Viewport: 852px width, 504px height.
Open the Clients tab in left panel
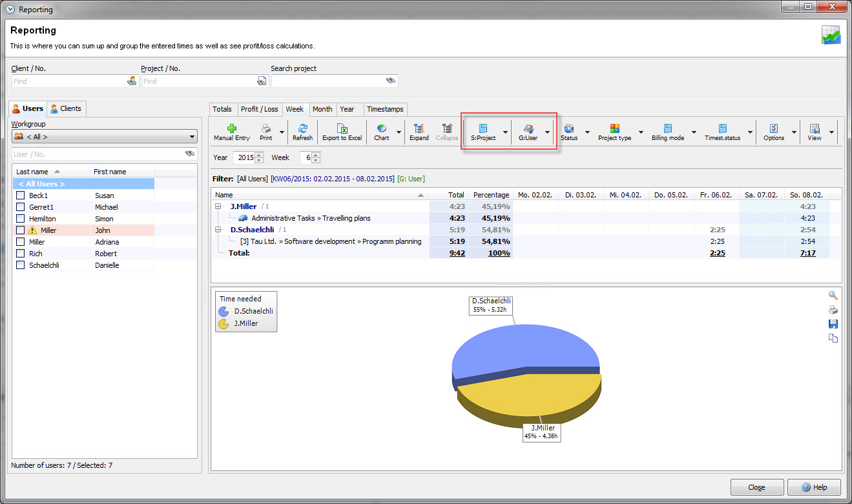tap(67, 108)
